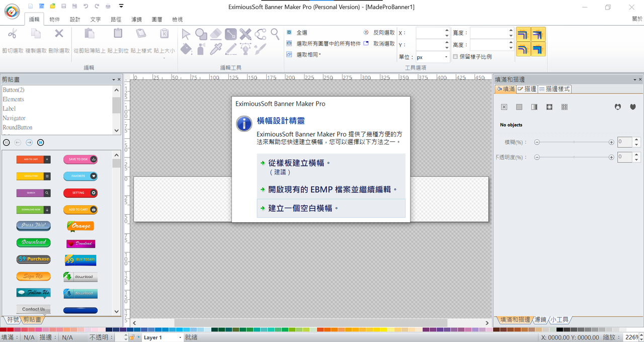Viewport: 644px width, 342px height.
Task: Click 選取所有圖層中的所有物件 button
Action: click(324, 44)
